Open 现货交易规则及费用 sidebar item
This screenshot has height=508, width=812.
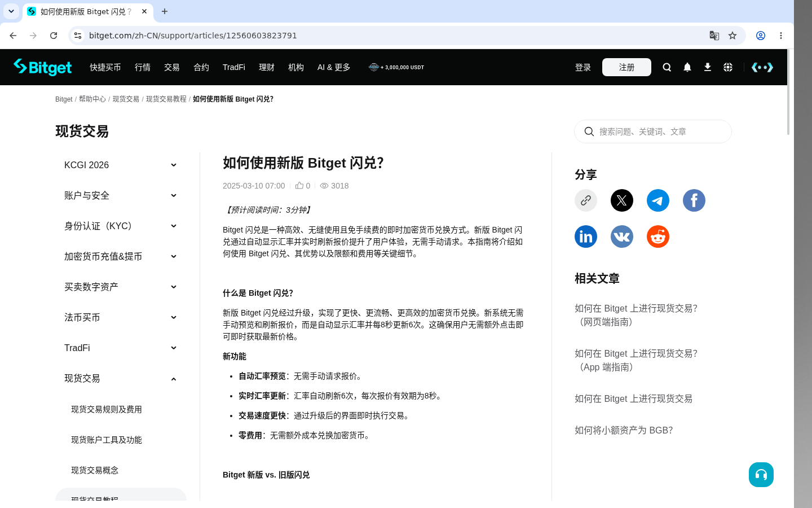pyautogui.click(x=107, y=409)
